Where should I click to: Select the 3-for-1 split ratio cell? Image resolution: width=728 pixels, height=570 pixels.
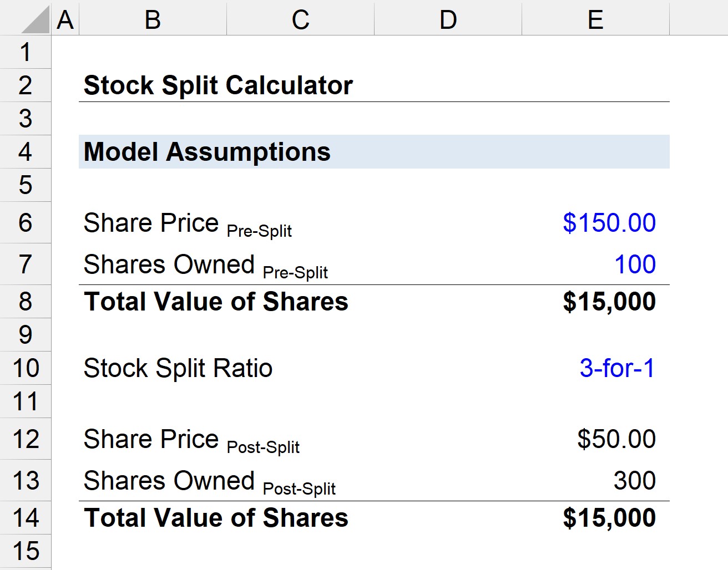click(x=617, y=368)
